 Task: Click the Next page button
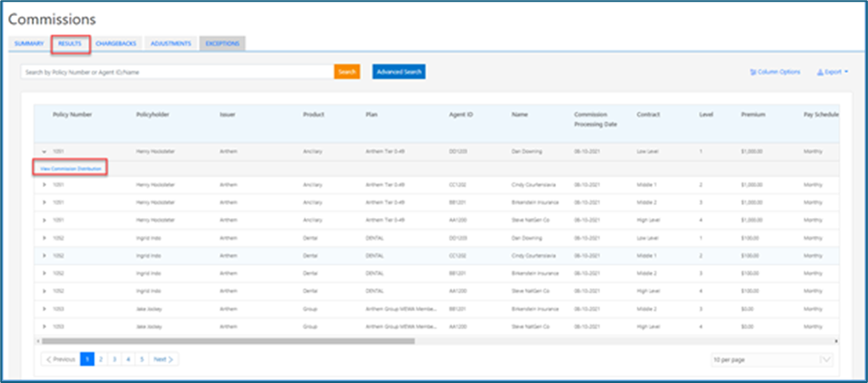(x=162, y=359)
